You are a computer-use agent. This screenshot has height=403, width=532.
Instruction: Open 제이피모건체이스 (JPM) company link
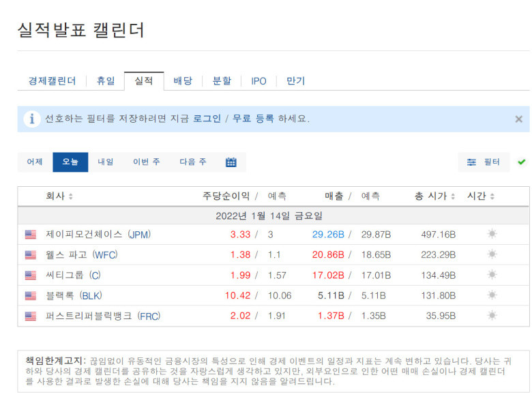tap(98, 235)
